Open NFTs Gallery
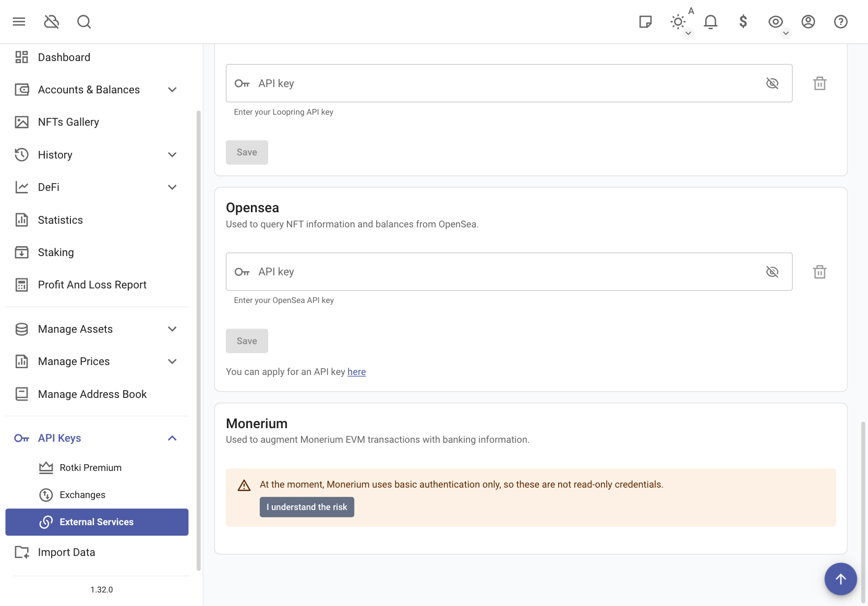The height and width of the screenshot is (606, 868). point(97,122)
